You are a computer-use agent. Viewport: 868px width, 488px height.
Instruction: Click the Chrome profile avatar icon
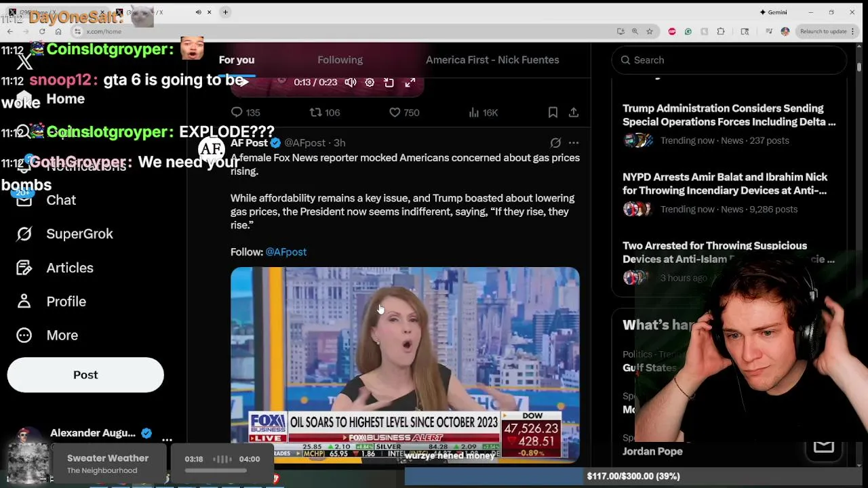[x=785, y=31]
